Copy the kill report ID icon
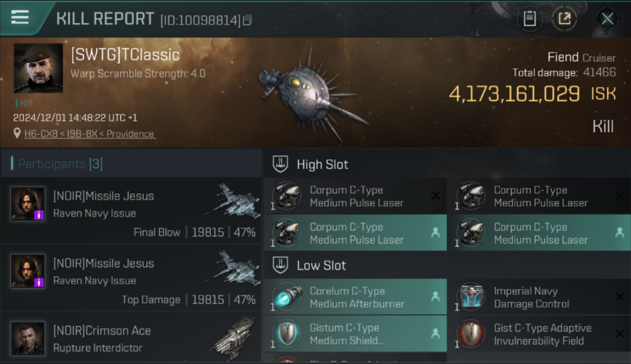This screenshot has height=364, width=631. click(248, 20)
